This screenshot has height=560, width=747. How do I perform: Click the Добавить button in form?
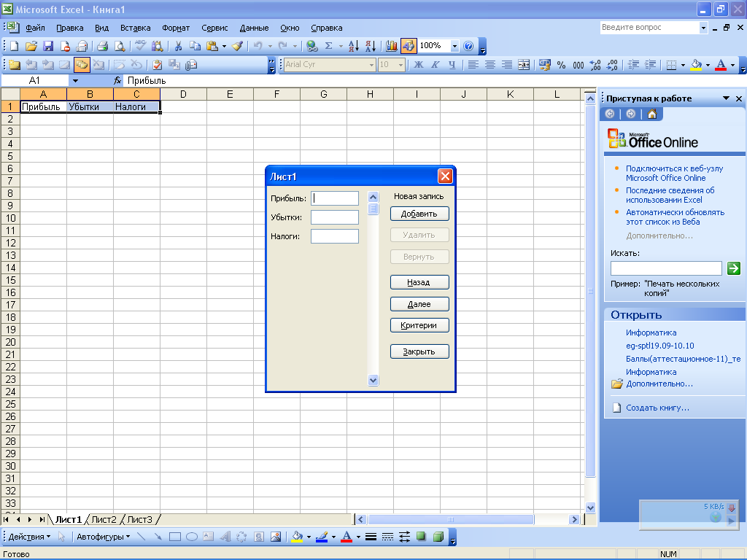click(x=419, y=214)
